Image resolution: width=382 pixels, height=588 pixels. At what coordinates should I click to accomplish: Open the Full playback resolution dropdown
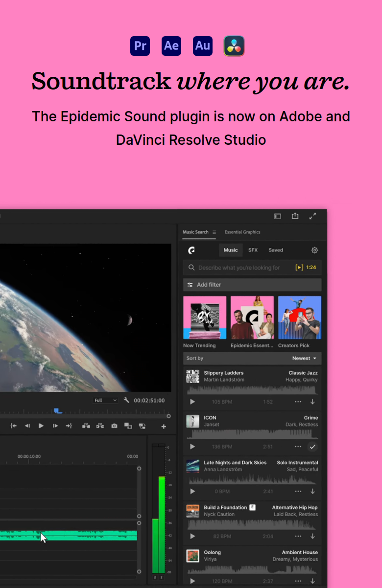105,400
